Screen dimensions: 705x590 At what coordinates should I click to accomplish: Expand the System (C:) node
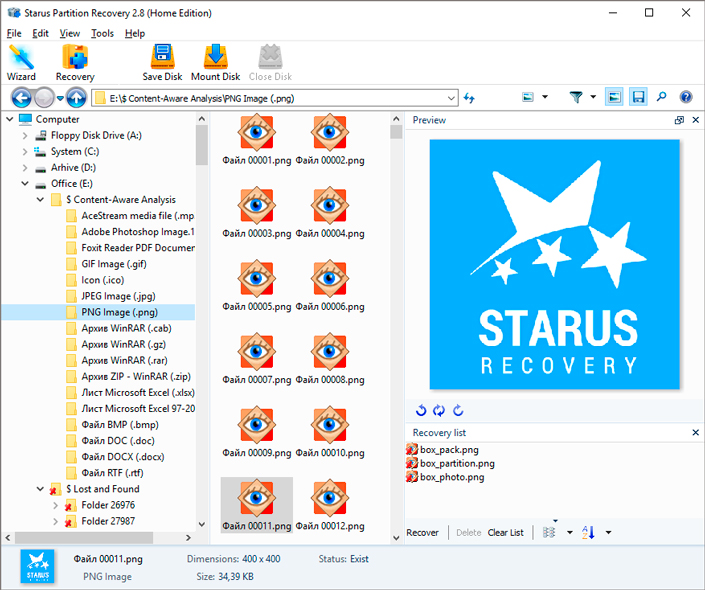click(x=25, y=152)
